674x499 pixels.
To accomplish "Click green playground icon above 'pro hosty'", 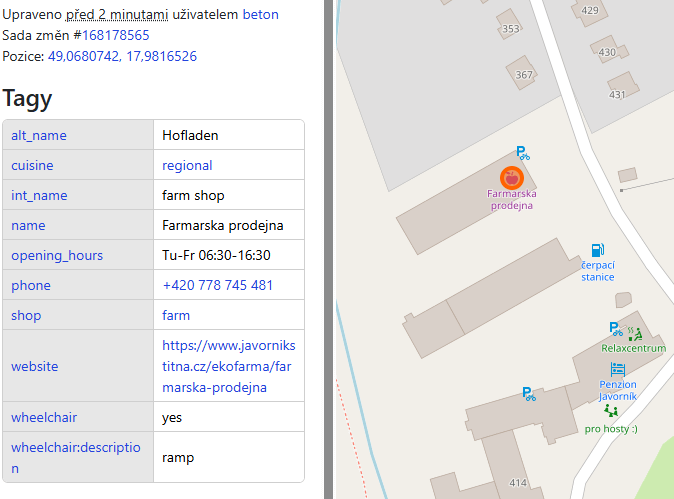I will pyautogui.click(x=611, y=411).
